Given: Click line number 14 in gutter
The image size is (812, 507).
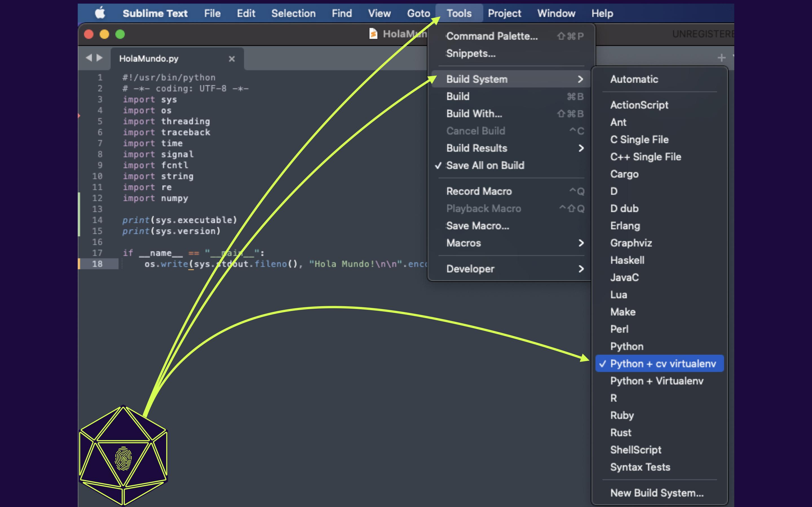Looking at the screenshot, I should coord(97,220).
